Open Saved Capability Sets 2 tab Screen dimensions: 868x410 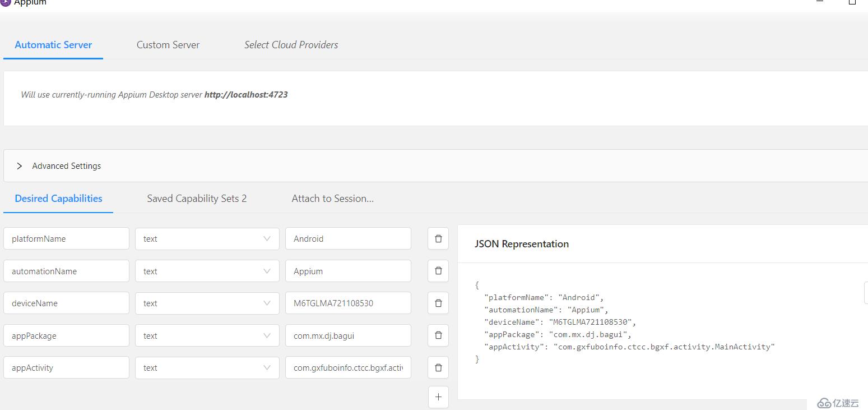click(197, 199)
